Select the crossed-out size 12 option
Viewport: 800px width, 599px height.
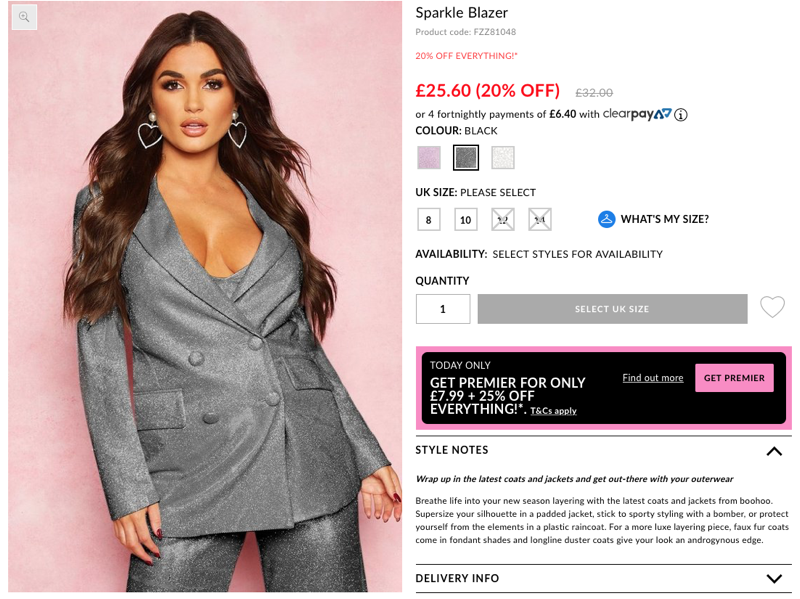(x=503, y=220)
